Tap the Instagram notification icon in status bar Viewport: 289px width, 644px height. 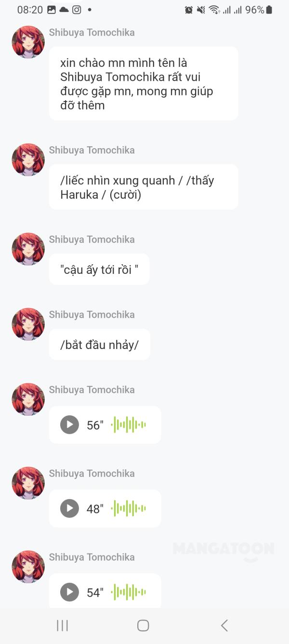tap(77, 10)
